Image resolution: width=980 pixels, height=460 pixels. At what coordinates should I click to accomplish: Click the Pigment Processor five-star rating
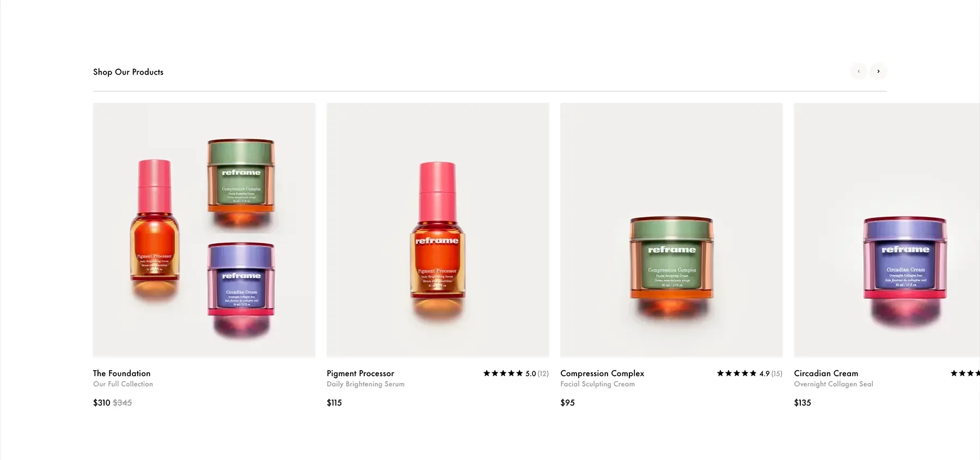click(503, 373)
